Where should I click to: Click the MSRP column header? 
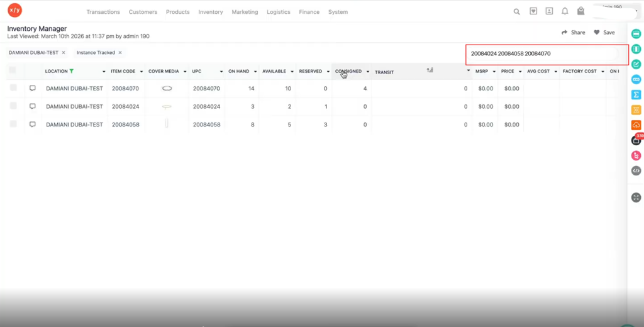pyautogui.click(x=481, y=71)
